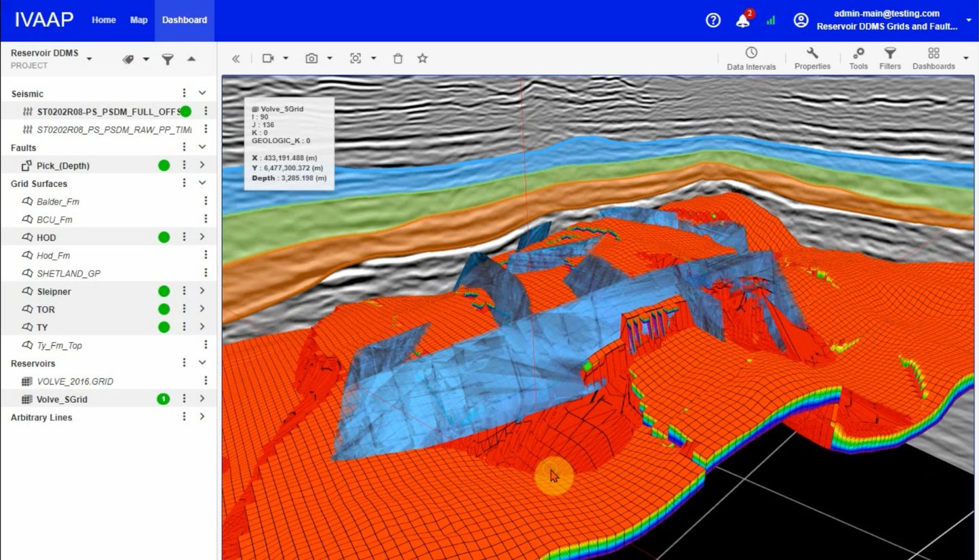The image size is (979, 560).
Task: Expand the Arbitrary Lines section
Action: pos(202,417)
